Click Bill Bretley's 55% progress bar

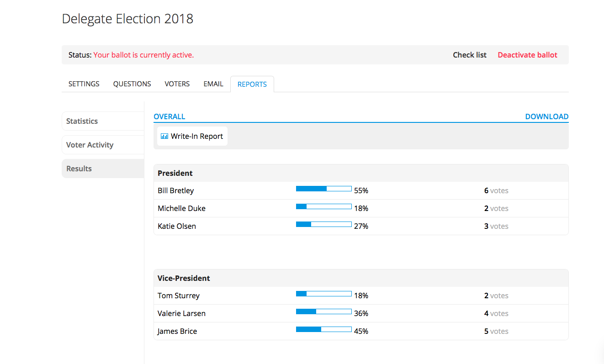(x=323, y=188)
